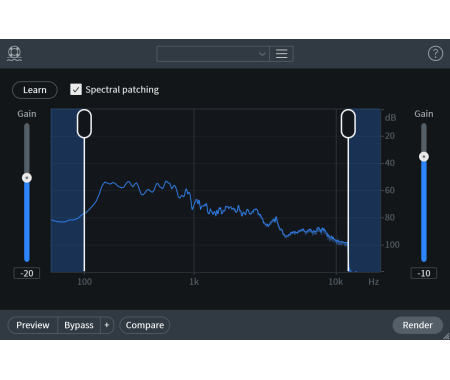This screenshot has width=450, height=380.
Task: Click the -20 gain value field
Action: point(27,273)
